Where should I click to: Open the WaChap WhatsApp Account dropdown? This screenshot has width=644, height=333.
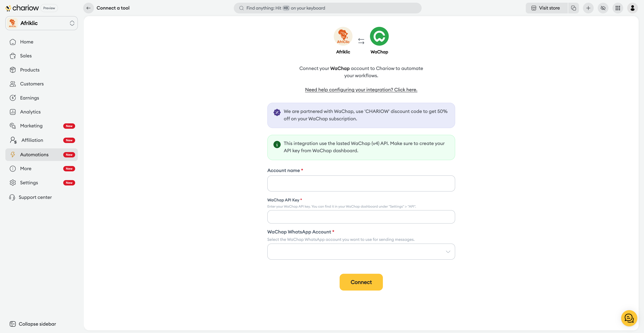point(361,251)
